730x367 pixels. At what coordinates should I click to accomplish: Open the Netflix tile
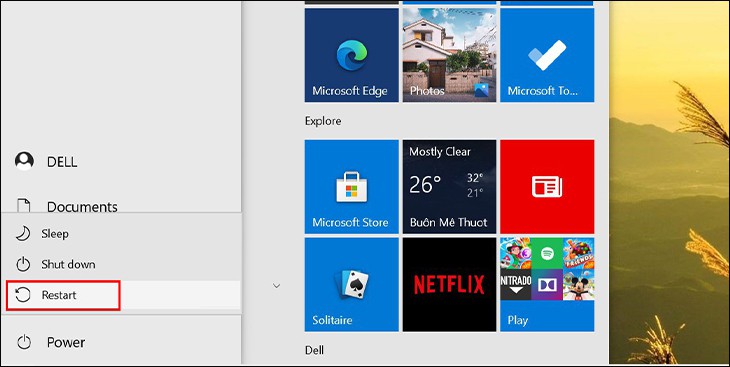click(x=449, y=285)
